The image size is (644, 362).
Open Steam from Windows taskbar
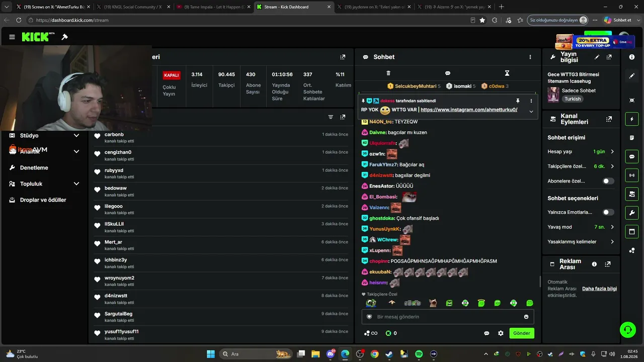389,354
